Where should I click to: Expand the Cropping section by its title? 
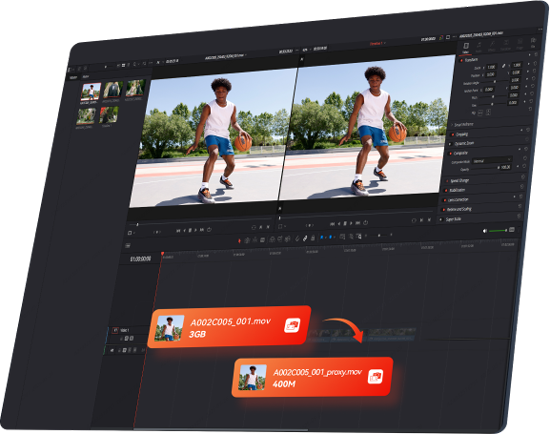(462, 134)
